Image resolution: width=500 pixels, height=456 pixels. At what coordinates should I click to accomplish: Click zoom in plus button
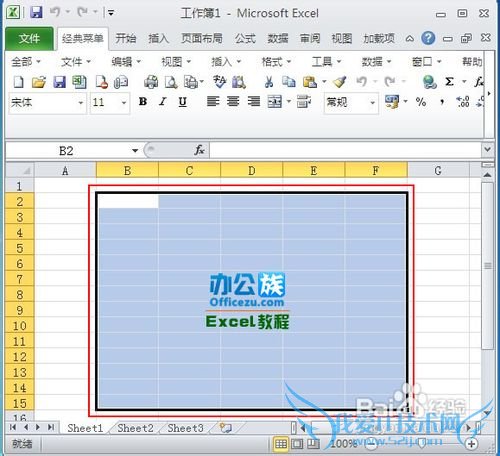pos(471,444)
